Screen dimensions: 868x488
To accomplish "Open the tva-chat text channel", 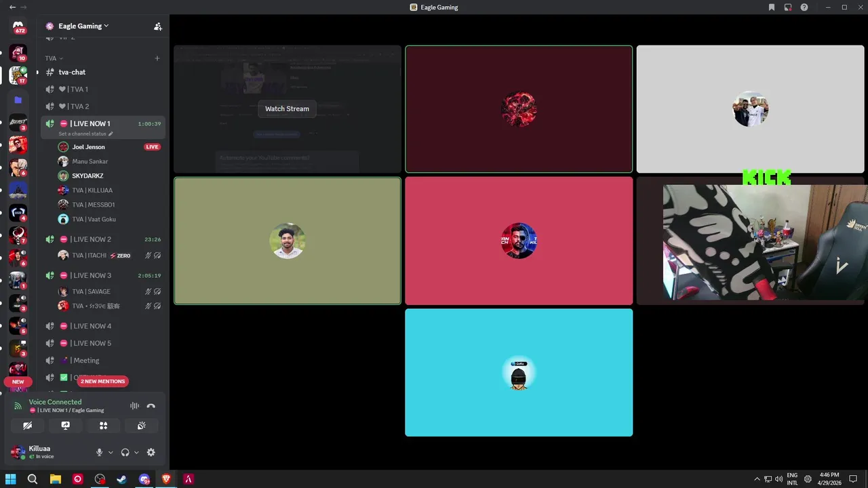I will (x=103, y=72).
